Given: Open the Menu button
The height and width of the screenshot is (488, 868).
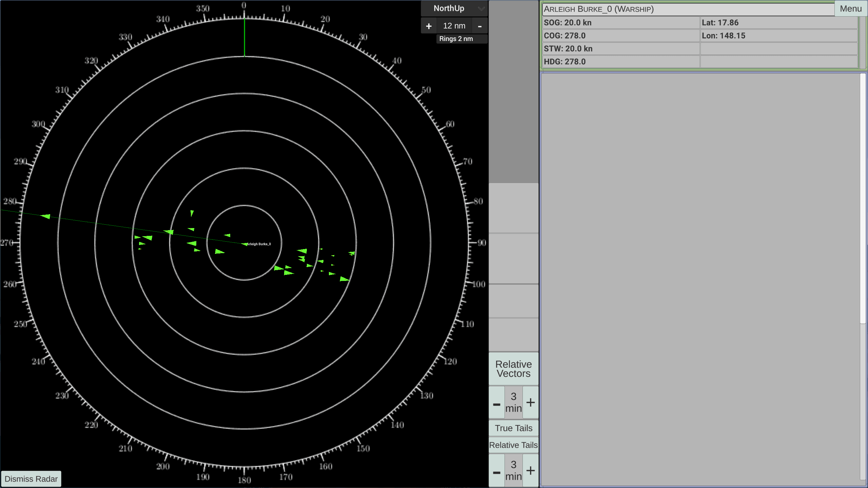Looking at the screenshot, I should (x=851, y=8).
